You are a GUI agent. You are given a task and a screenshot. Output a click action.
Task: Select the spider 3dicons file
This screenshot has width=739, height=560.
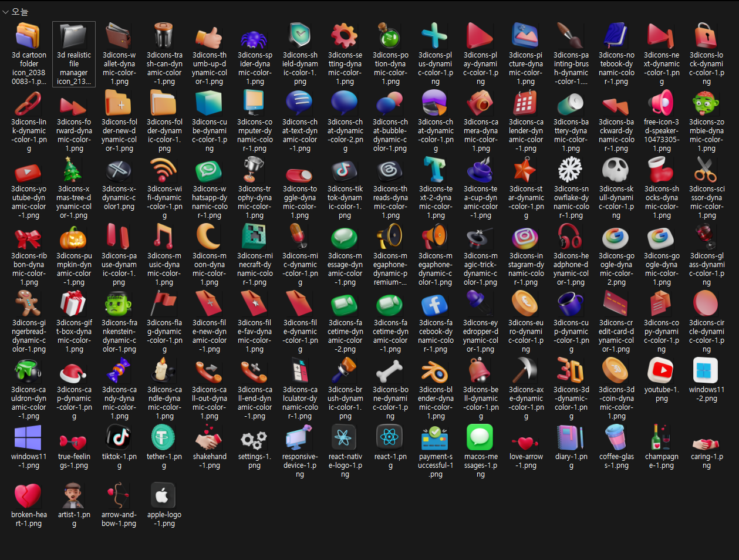coord(255,54)
